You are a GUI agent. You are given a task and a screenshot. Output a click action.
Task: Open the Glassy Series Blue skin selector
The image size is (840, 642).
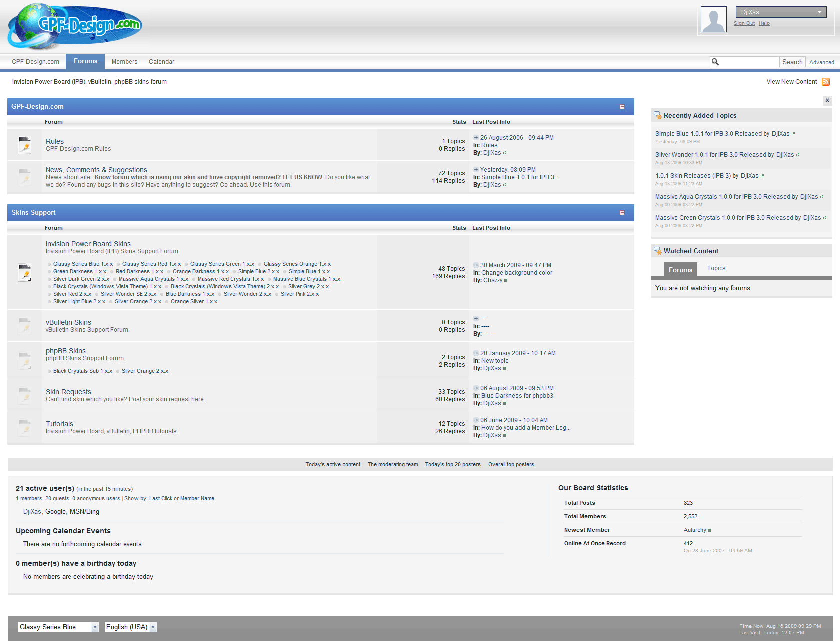pyautogui.click(x=59, y=627)
